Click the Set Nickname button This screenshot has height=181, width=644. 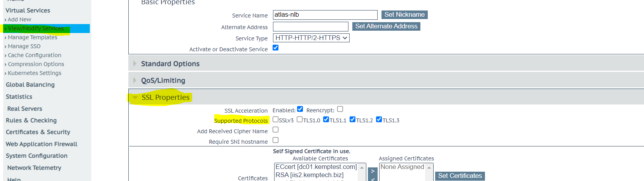[x=404, y=15]
